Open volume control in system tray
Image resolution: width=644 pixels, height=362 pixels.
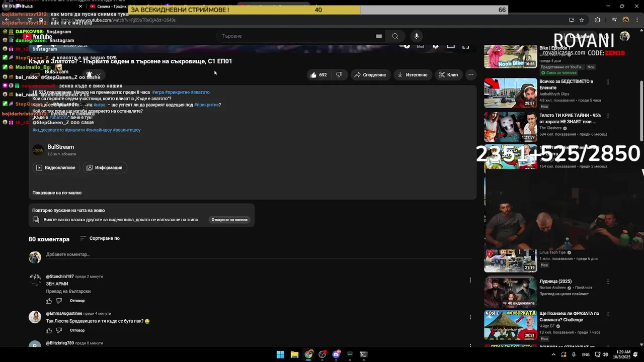click(x=605, y=354)
